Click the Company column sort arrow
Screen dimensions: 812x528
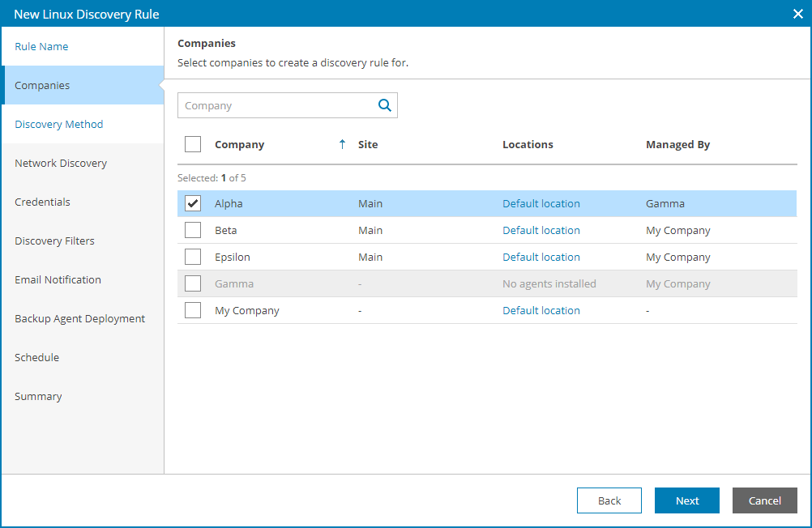[342, 144]
